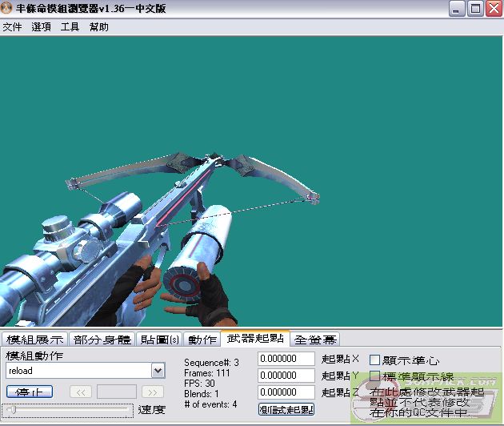The width and height of the screenshot is (504, 426).
Task: Select the 動作 tab
Action: pyautogui.click(x=202, y=339)
